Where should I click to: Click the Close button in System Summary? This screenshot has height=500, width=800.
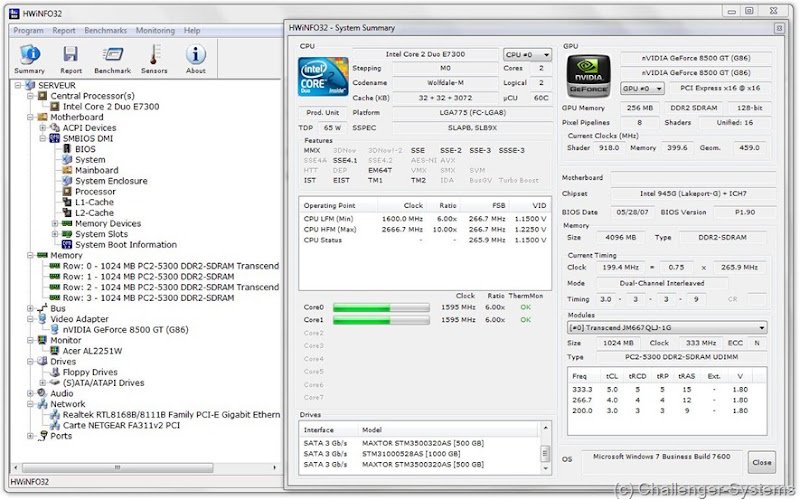coord(762,462)
